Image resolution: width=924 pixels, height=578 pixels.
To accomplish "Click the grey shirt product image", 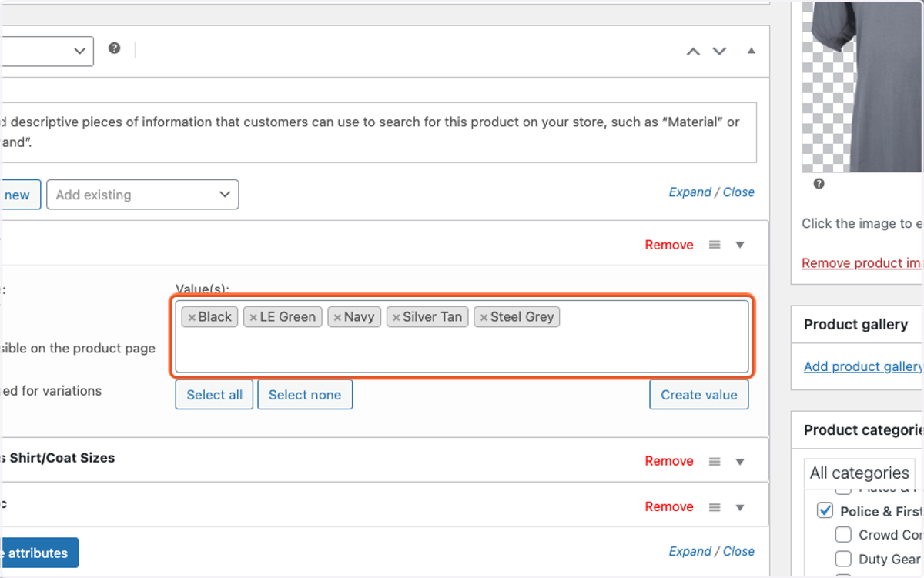I will pyautogui.click(x=862, y=86).
